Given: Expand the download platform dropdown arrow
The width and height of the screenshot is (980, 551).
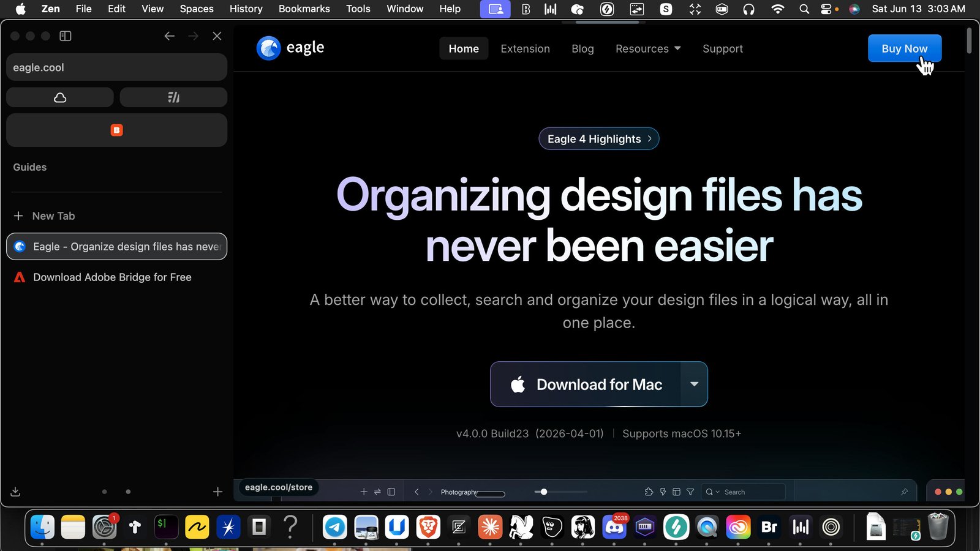Looking at the screenshot, I should [x=694, y=384].
